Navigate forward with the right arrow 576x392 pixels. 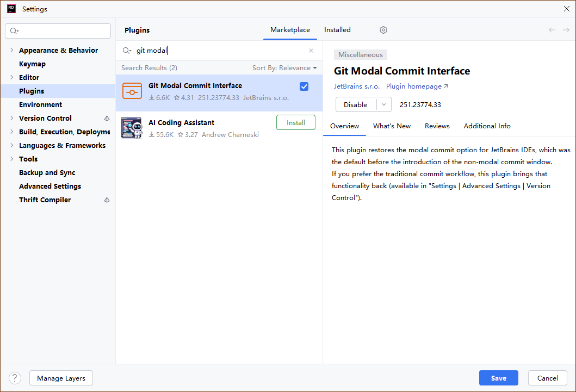pyautogui.click(x=566, y=30)
